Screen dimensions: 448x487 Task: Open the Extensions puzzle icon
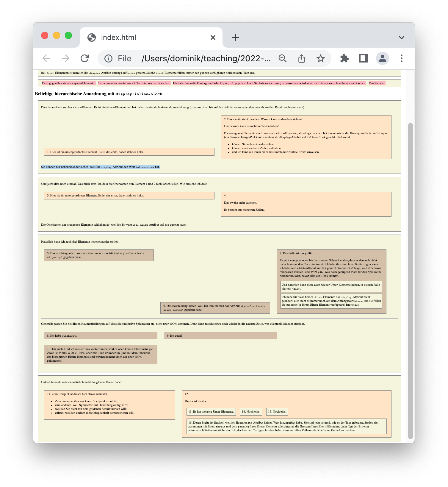(344, 58)
